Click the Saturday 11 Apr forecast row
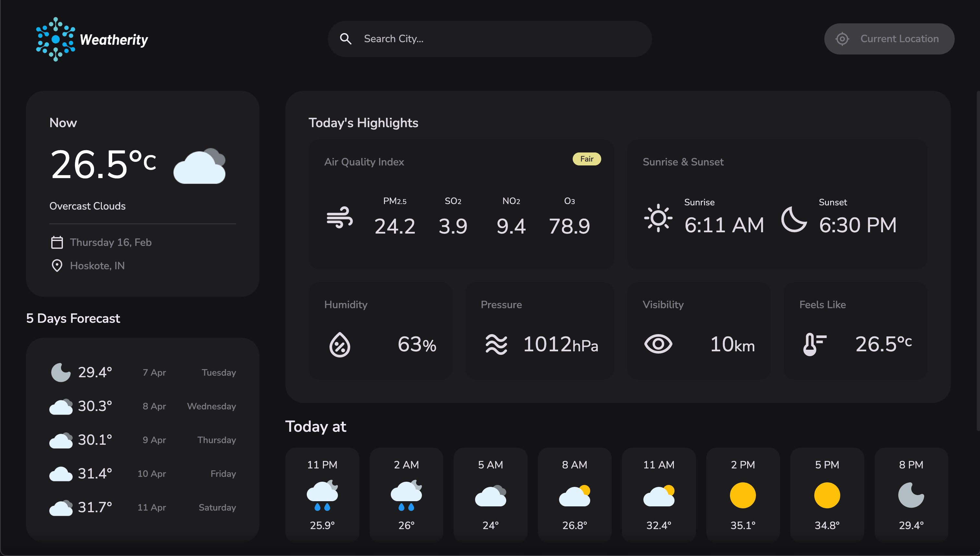980x556 pixels. click(141, 507)
